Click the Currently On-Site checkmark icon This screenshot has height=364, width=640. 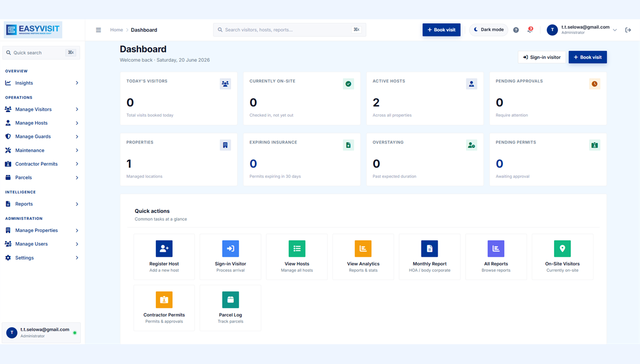349,84
